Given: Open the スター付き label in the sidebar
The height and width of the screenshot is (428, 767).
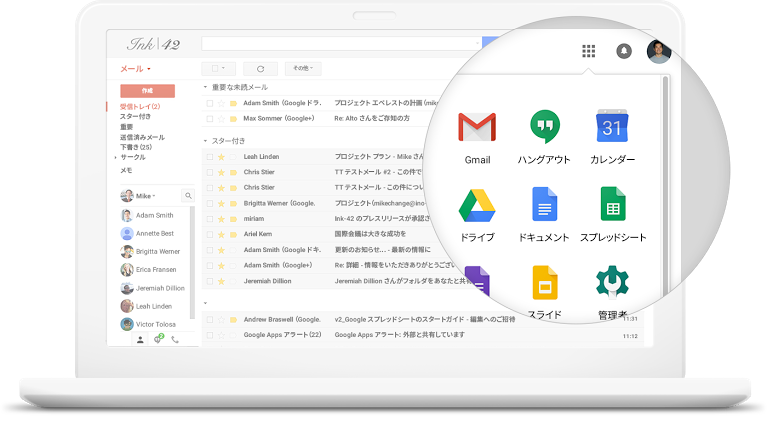Looking at the screenshot, I should (x=135, y=116).
